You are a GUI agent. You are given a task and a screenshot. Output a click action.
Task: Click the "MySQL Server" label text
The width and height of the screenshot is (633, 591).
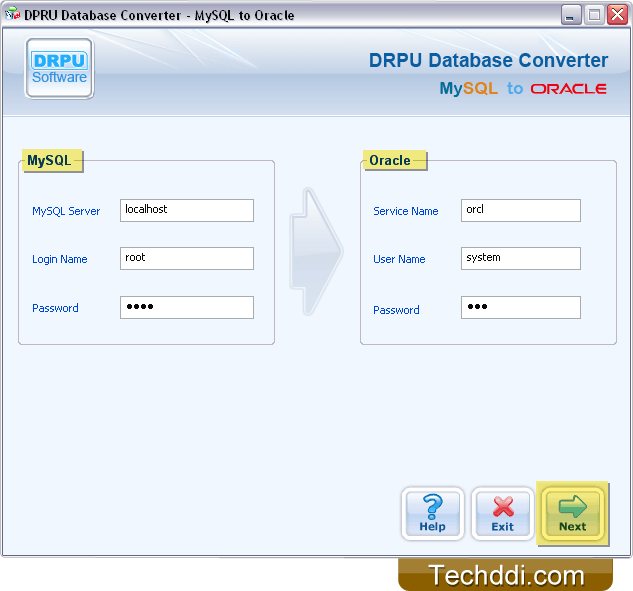(x=66, y=211)
